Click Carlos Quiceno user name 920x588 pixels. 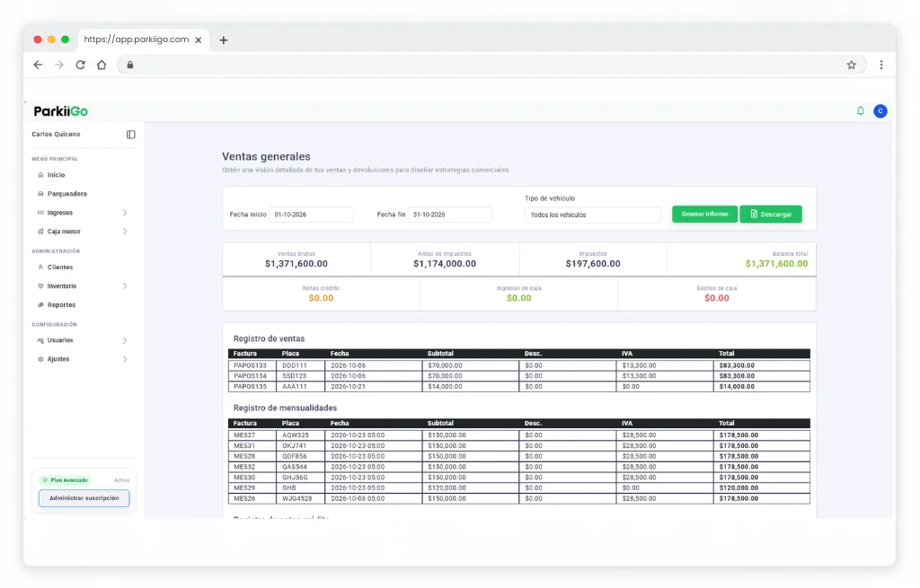click(x=56, y=135)
